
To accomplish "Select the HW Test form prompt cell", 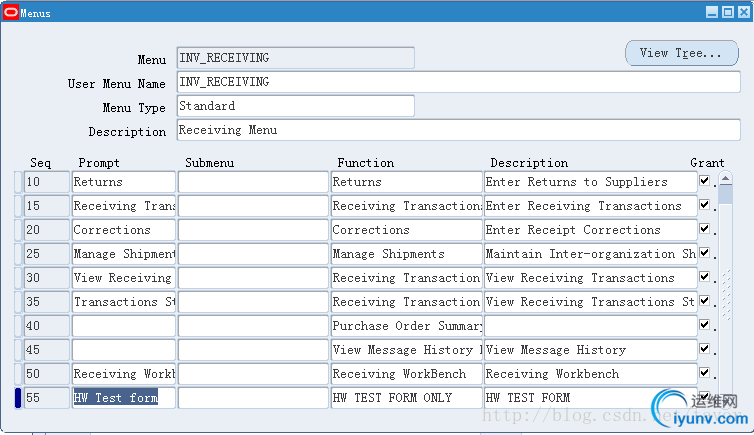I will point(123,398).
